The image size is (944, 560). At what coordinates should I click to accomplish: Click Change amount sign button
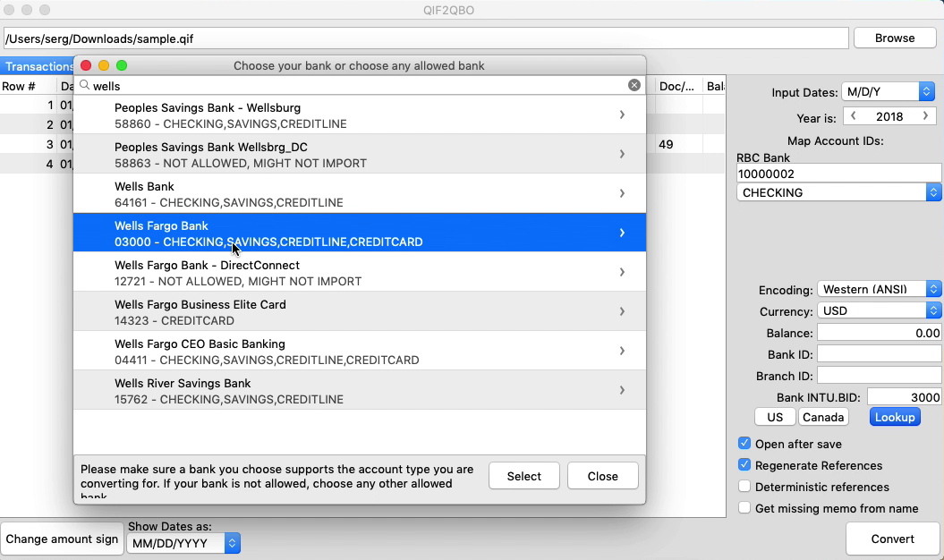62,539
